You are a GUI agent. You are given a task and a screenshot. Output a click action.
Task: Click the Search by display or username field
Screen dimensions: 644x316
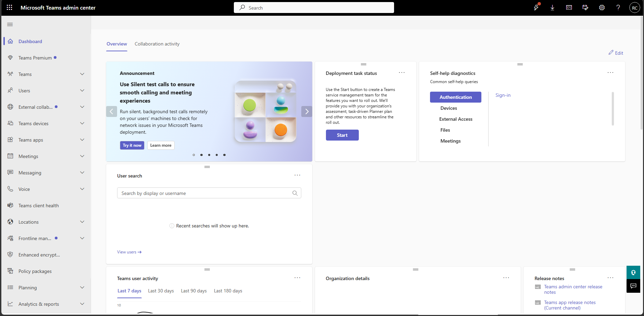209,193
